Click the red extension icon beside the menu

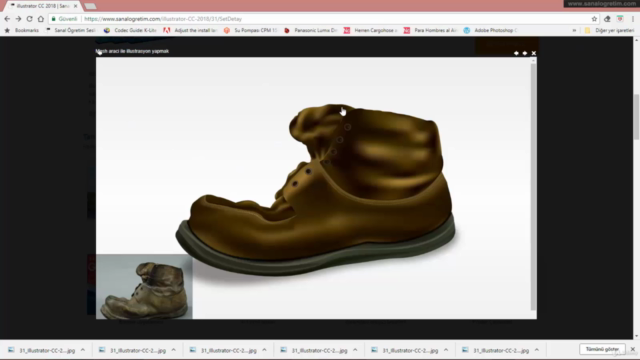tap(620, 19)
